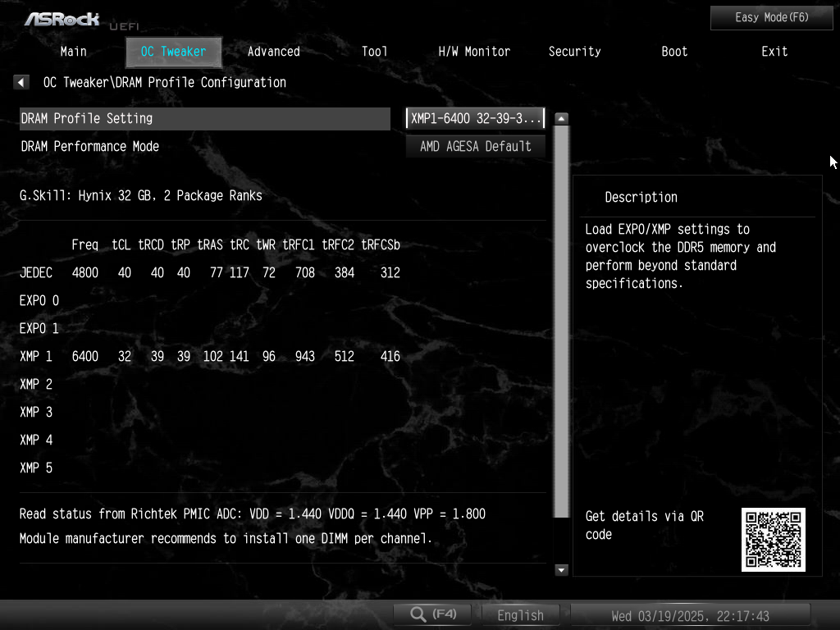Click the date and time display

click(x=690, y=615)
